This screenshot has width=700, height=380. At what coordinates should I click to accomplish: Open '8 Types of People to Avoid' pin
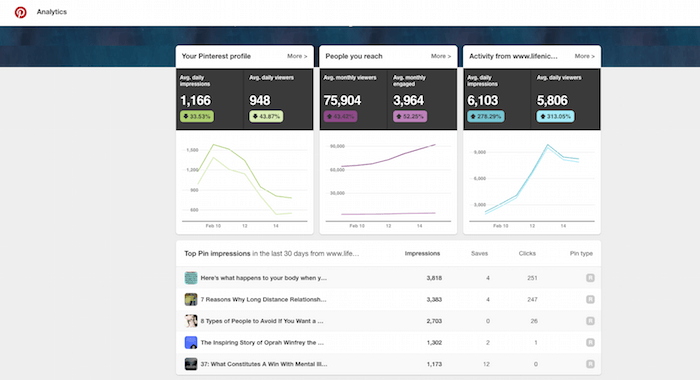[x=262, y=321]
